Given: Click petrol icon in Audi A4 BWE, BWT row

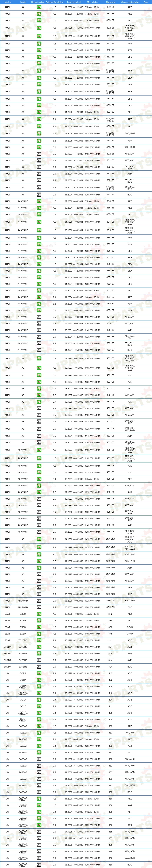Looking at the screenshot, I should pos(39,133).
